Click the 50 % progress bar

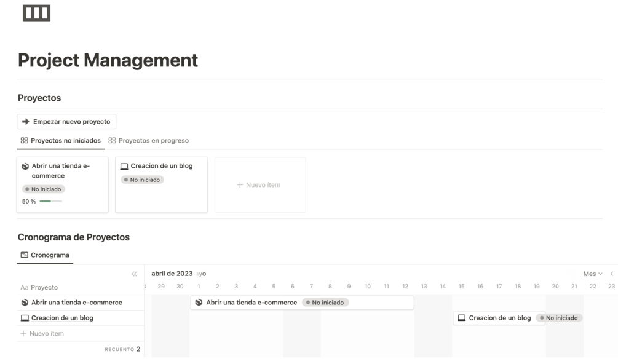point(50,201)
